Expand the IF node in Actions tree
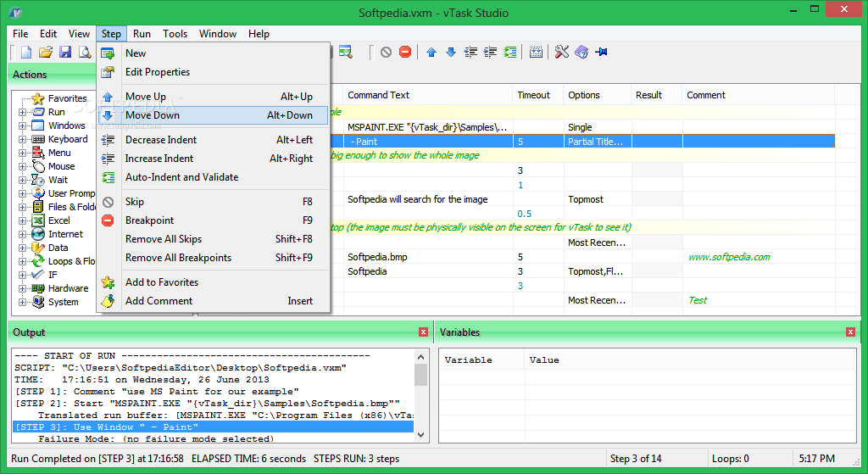Screen dimensions: 868x474 point(22,275)
